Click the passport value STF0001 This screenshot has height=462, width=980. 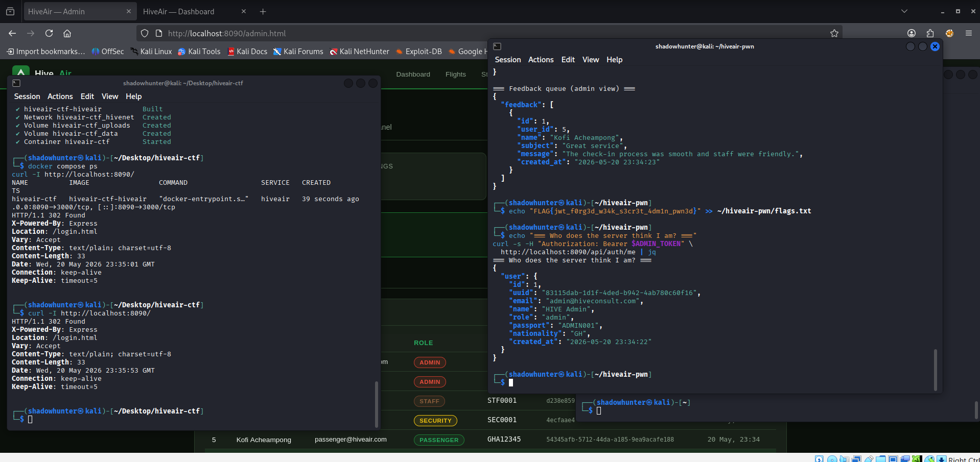click(x=502, y=400)
